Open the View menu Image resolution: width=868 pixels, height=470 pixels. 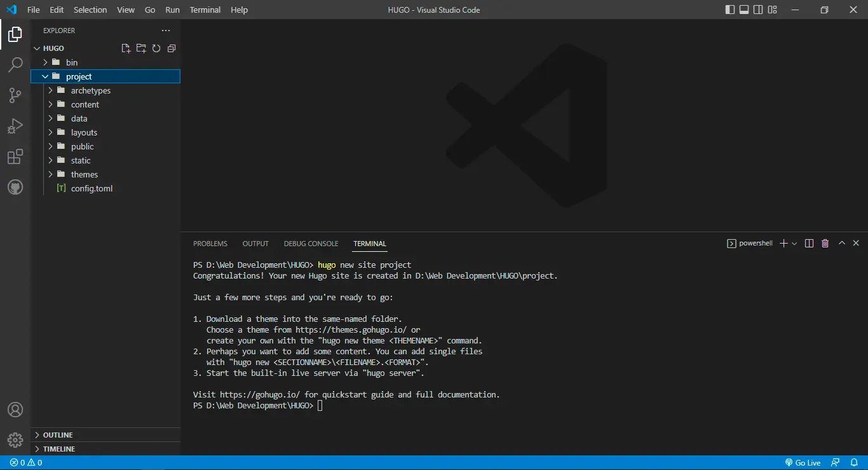126,10
